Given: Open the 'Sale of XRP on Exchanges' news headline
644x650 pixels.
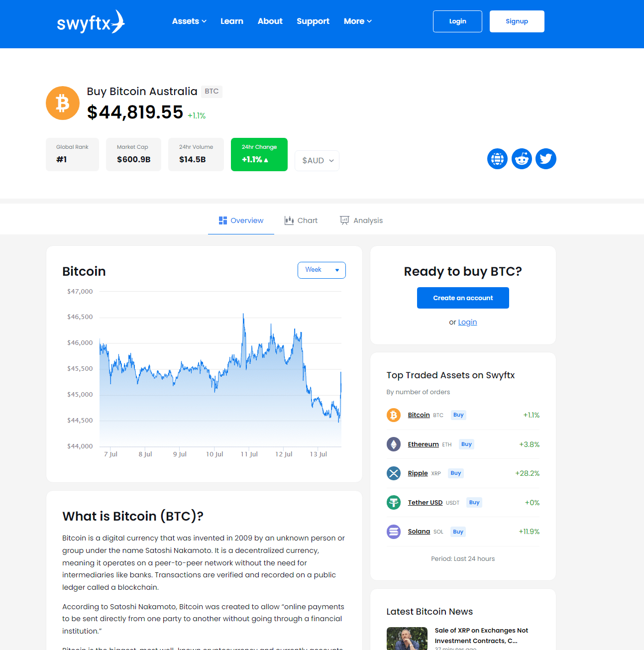Looking at the screenshot, I should (x=481, y=636).
